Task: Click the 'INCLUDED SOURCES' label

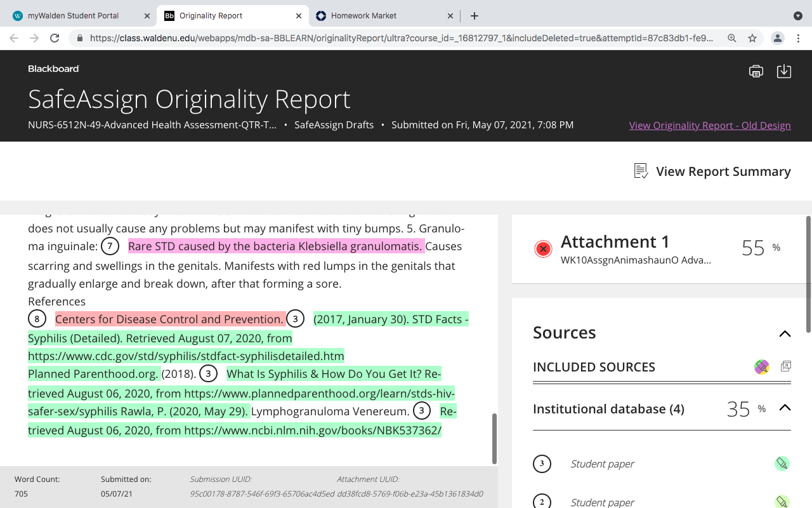Action: tap(594, 367)
